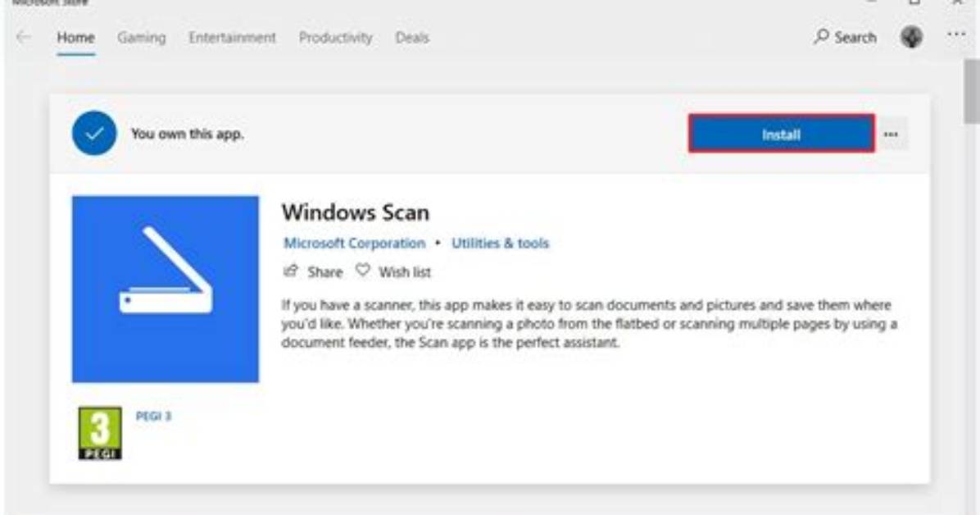
Task: Open the Home tab
Action: pyautogui.click(x=75, y=38)
